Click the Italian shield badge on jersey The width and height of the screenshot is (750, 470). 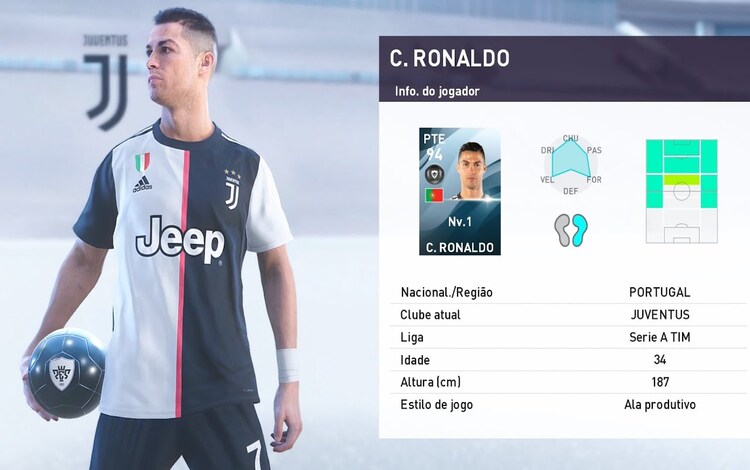click(x=142, y=163)
